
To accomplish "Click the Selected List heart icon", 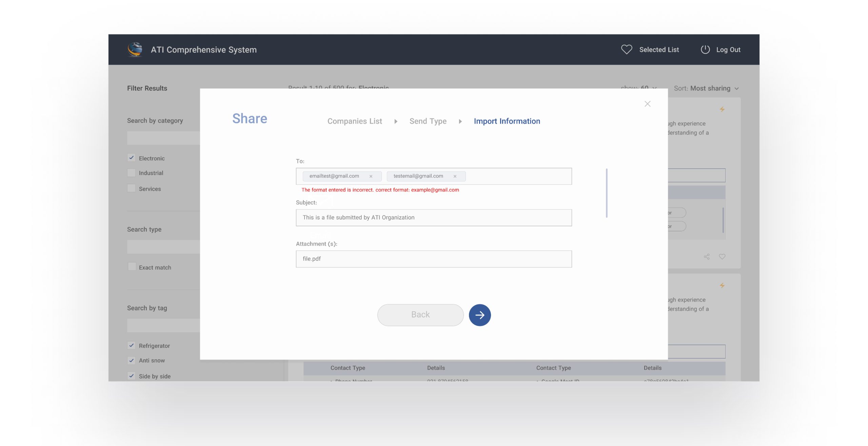I will coord(626,49).
